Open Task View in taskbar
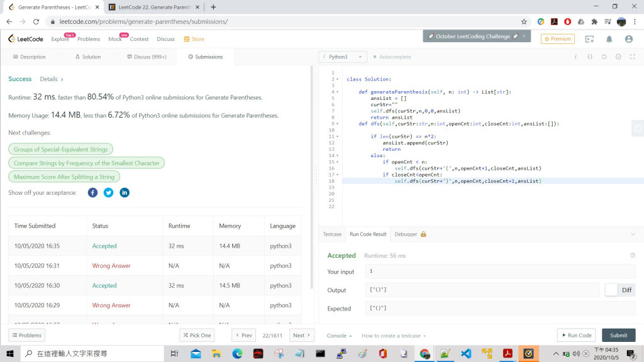 click(174, 353)
